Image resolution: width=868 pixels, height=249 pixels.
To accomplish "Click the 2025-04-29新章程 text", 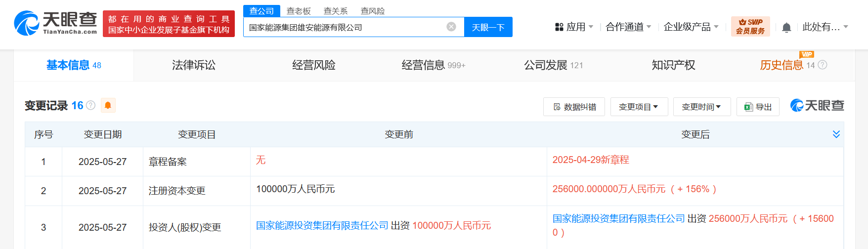I will pyautogui.click(x=591, y=160).
